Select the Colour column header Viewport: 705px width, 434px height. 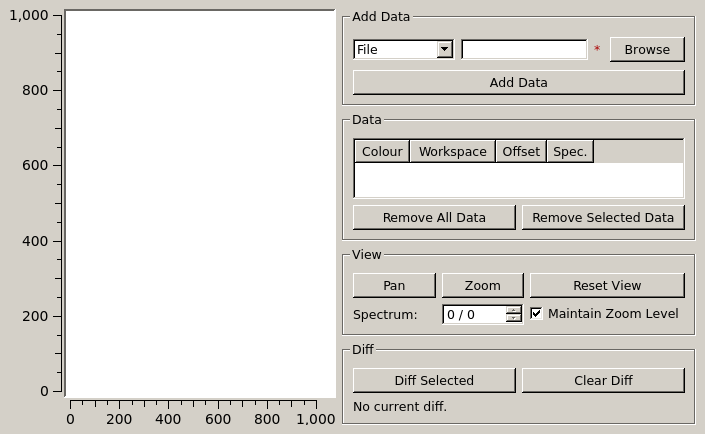[382, 151]
